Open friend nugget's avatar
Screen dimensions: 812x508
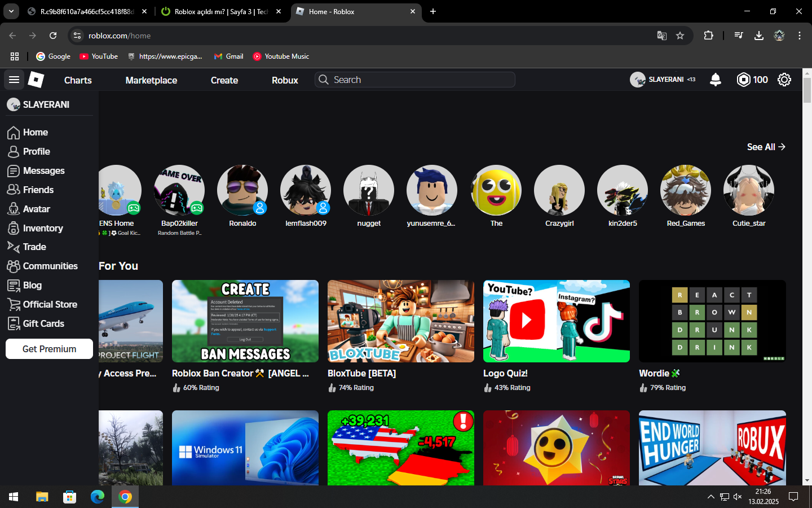click(x=369, y=190)
